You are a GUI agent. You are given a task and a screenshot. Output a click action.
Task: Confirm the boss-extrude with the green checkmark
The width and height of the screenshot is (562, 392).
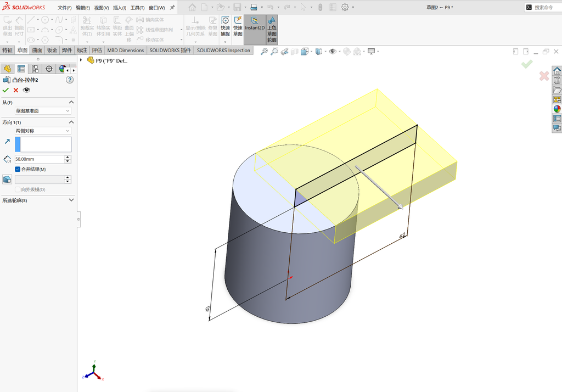click(5, 90)
